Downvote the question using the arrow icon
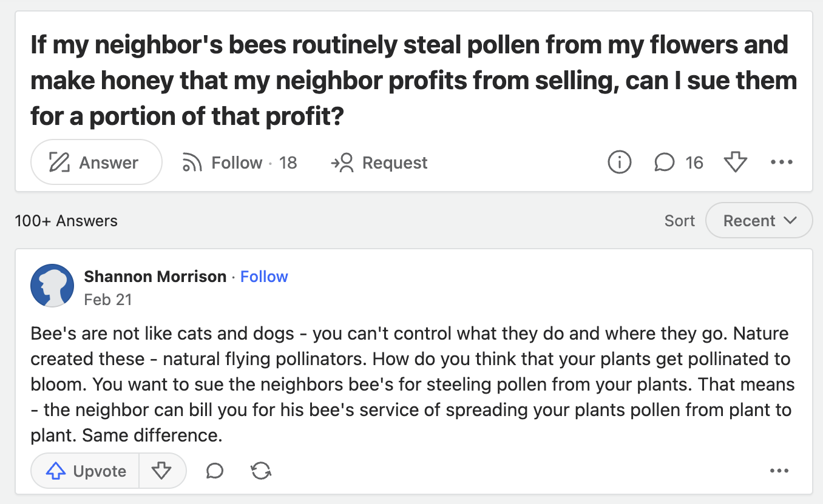The height and width of the screenshot is (504, 823). [736, 162]
